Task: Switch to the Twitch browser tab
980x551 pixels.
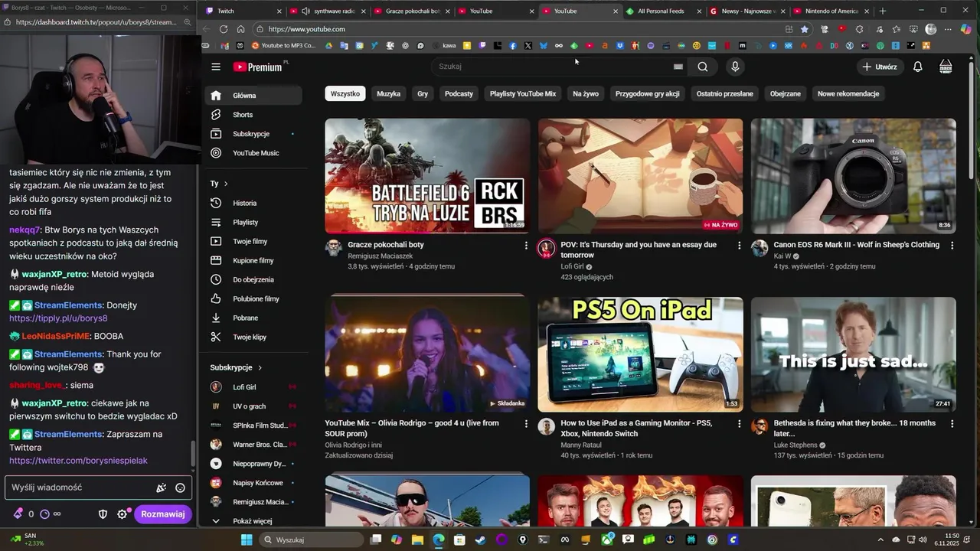Action: 241,11
